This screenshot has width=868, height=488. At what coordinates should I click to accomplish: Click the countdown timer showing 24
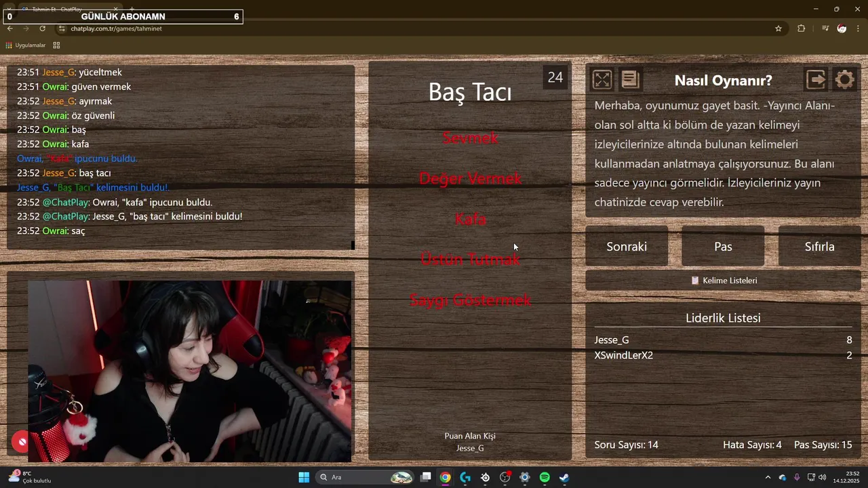tap(555, 77)
